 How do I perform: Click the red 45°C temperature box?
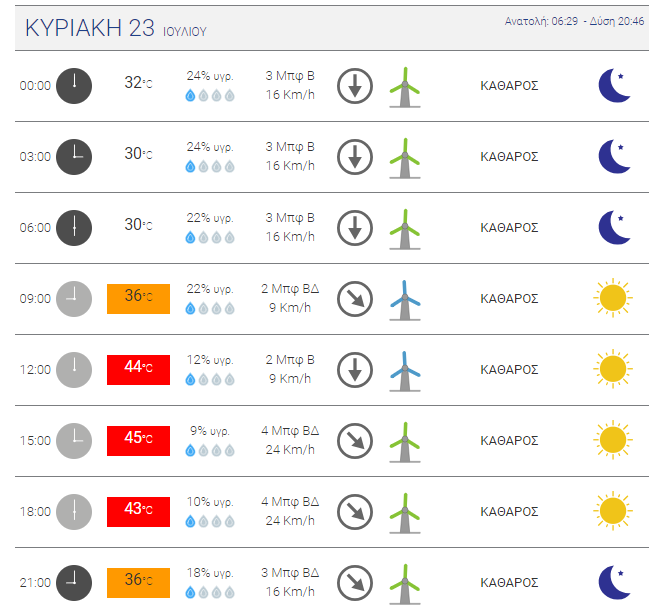point(138,440)
